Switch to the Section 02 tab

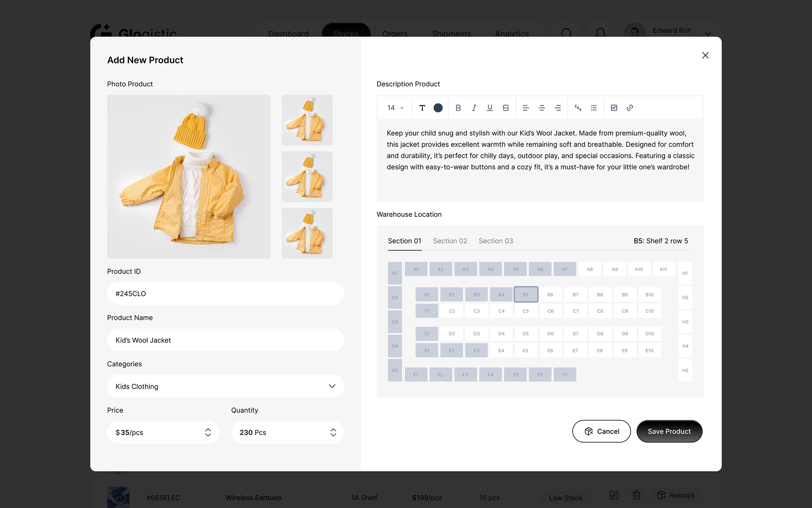pyautogui.click(x=450, y=241)
